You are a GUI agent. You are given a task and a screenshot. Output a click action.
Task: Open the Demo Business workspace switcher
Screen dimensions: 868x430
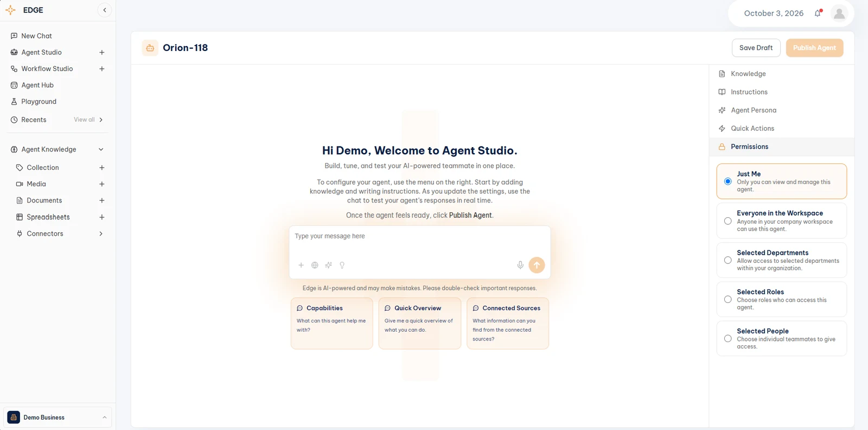[58, 418]
